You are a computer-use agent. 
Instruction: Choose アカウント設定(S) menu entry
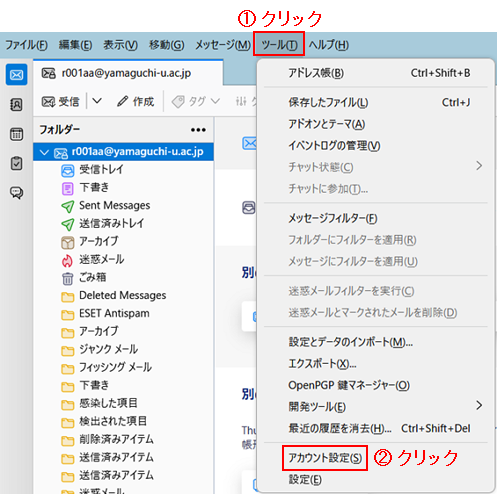tap(375, 458)
